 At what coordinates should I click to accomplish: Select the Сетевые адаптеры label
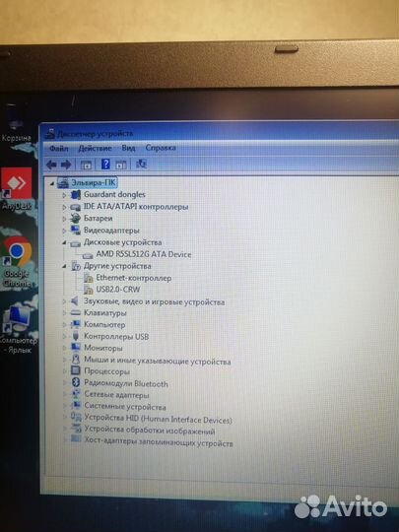tap(116, 395)
